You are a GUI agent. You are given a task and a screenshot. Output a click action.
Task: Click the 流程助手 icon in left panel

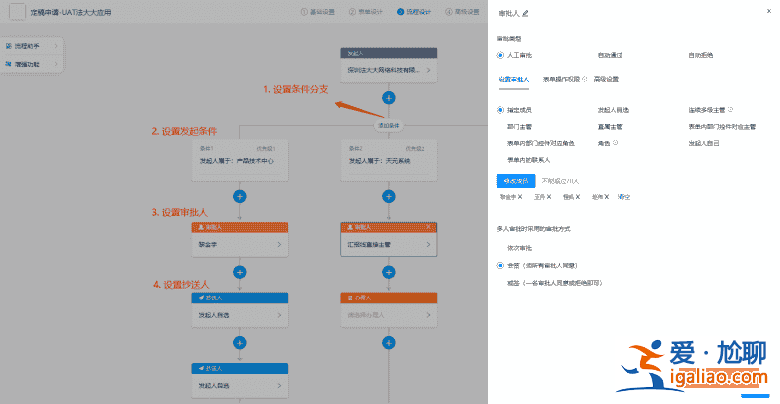tap(8, 46)
